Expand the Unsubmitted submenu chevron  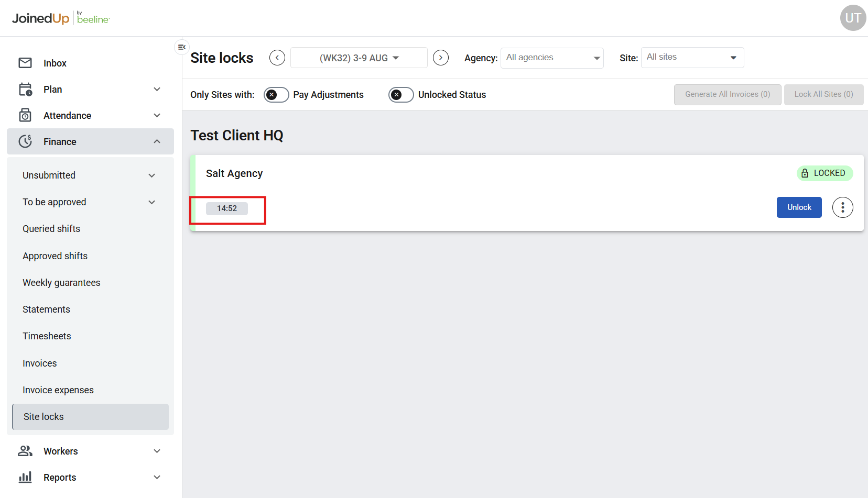[152, 175]
